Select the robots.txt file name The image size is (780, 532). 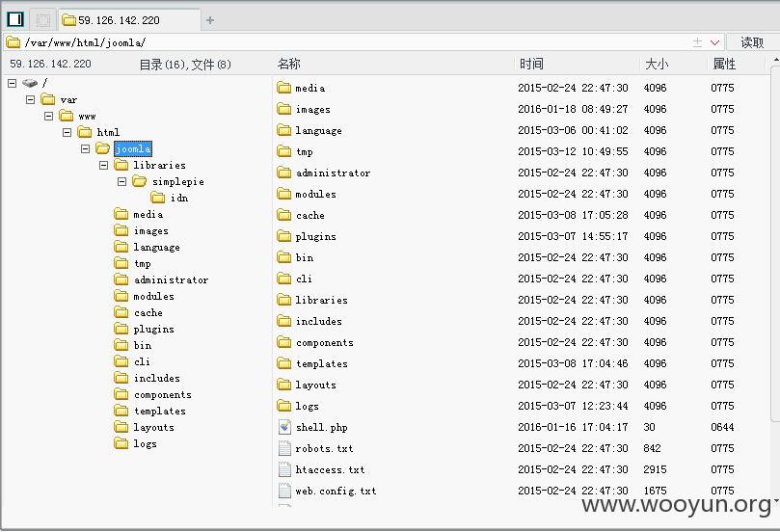(x=324, y=448)
